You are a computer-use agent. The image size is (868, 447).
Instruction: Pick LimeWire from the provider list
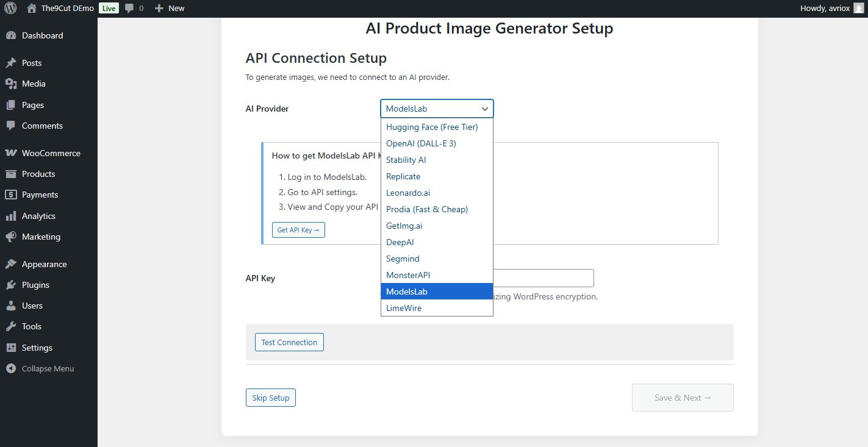[404, 308]
